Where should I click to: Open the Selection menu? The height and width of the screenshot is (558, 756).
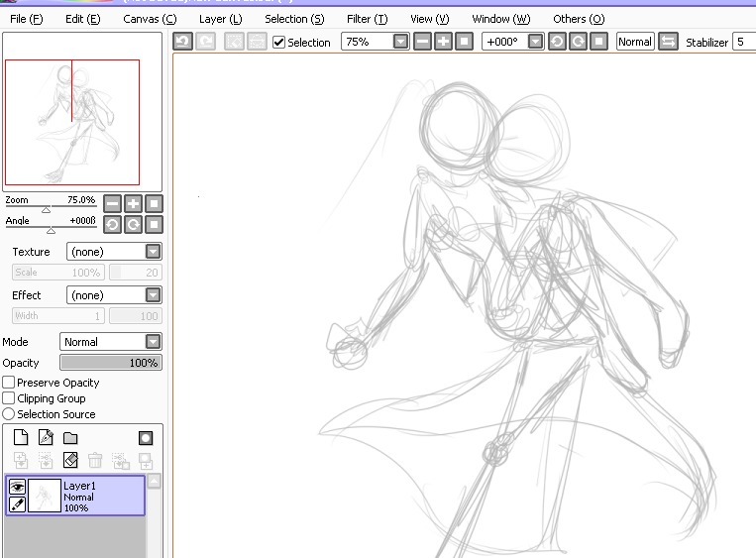click(294, 19)
